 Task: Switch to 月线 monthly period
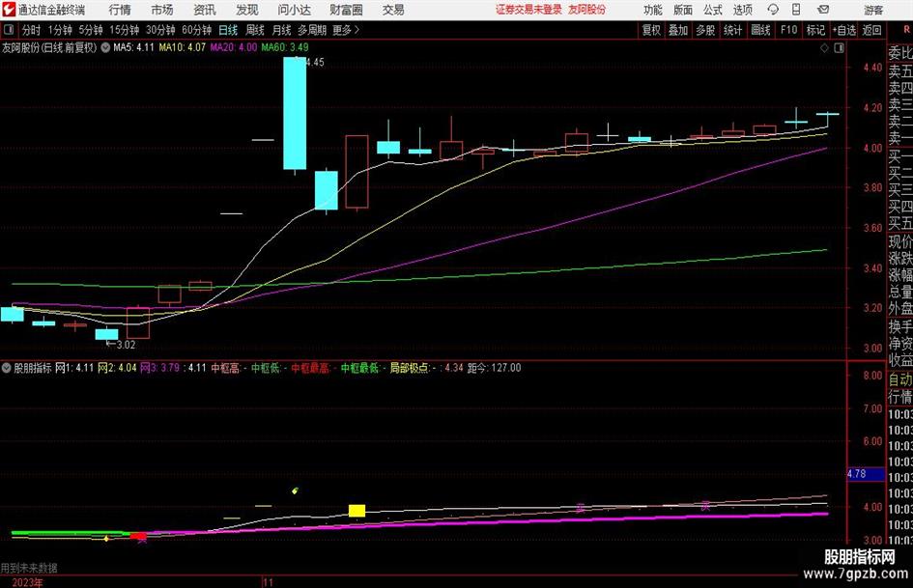point(281,30)
